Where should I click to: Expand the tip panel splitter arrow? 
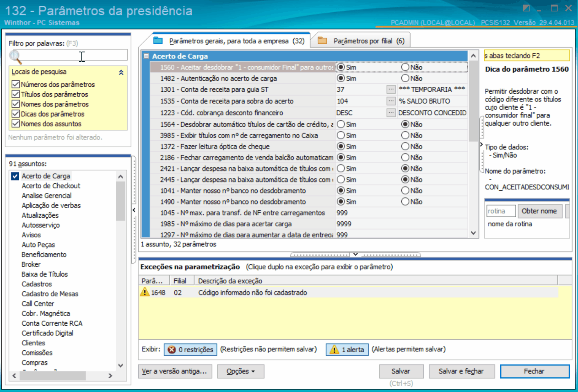coord(481,144)
